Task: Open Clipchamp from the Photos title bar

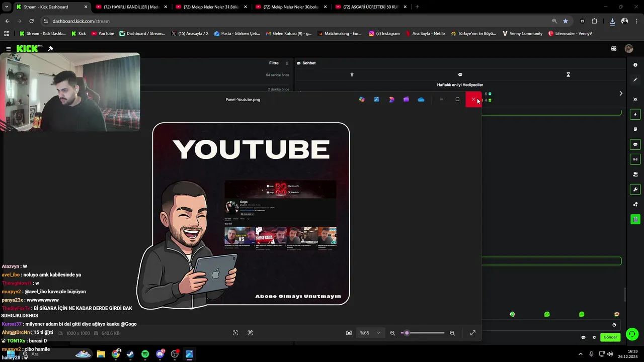Action: [406, 100]
